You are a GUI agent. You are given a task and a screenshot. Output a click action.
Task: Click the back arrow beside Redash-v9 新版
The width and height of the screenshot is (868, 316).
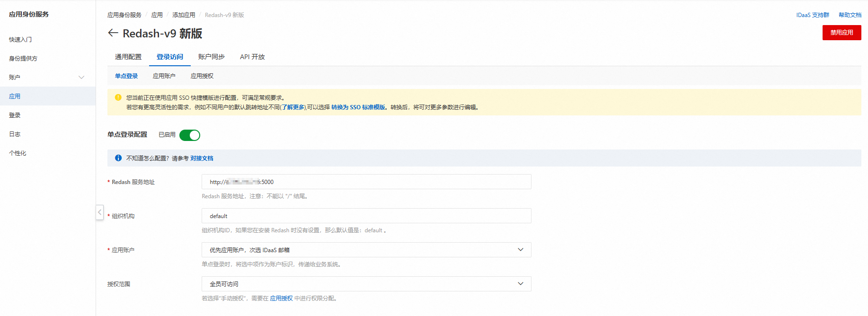click(x=113, y=33)
